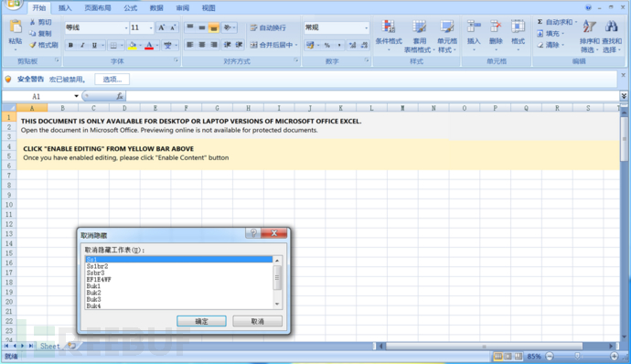Select middle vertical alignment icon
Image resolution: width=631 pixels, height=364 pixels.
tap(202, 27)
